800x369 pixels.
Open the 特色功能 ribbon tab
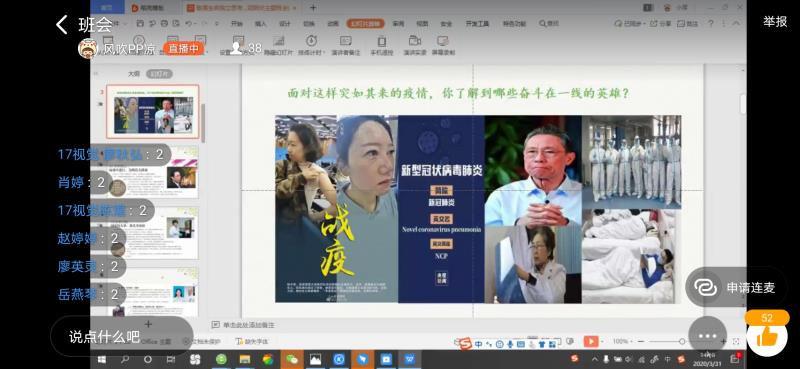514,23
